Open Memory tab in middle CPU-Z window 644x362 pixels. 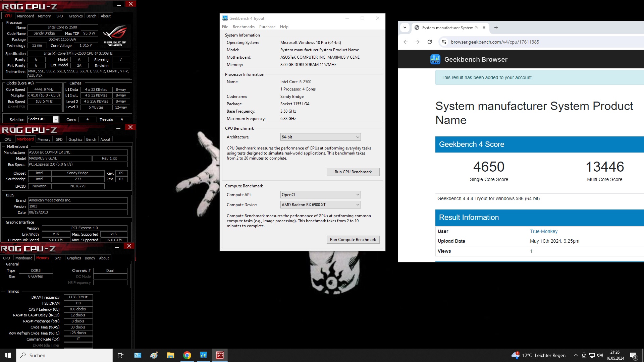44,139
